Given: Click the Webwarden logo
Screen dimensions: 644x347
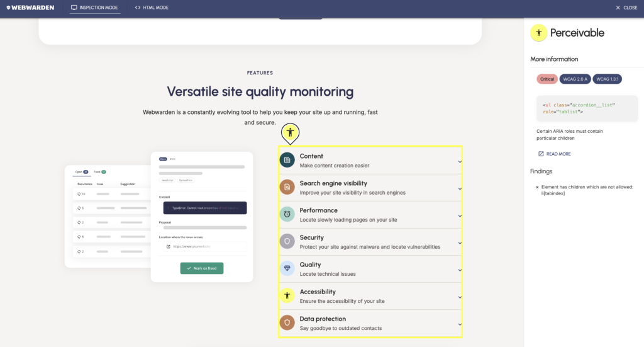Looking at the screenshot, I should [29, 8].
